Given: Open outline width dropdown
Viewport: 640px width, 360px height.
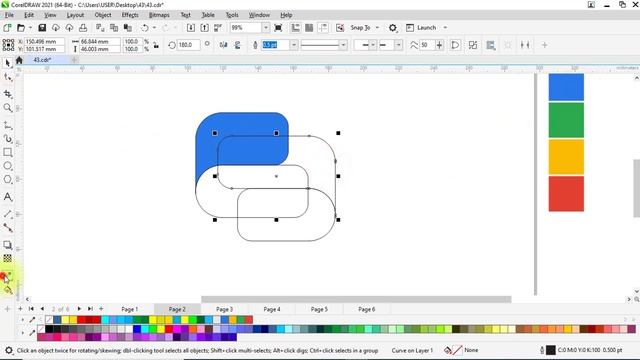Looking at the screenshot, I should pos(294,45).
